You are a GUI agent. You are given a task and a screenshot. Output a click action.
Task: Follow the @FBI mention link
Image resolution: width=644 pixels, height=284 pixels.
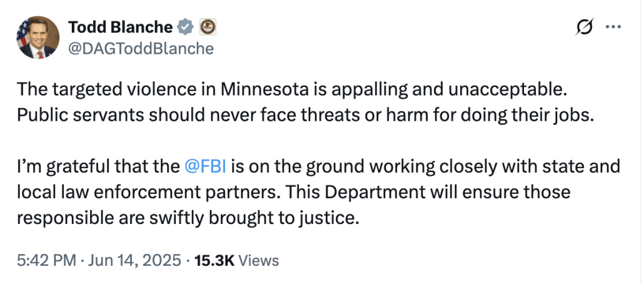coord(206,168)
